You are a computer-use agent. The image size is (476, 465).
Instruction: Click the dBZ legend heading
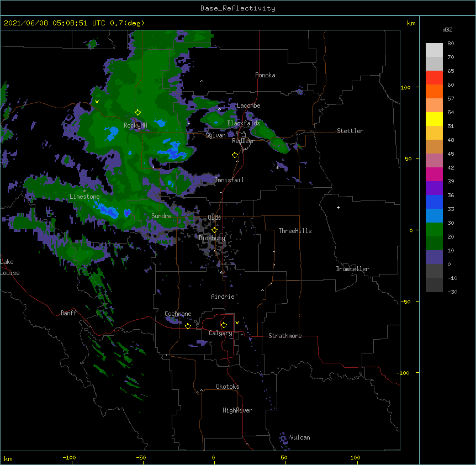tap(447, 29)
